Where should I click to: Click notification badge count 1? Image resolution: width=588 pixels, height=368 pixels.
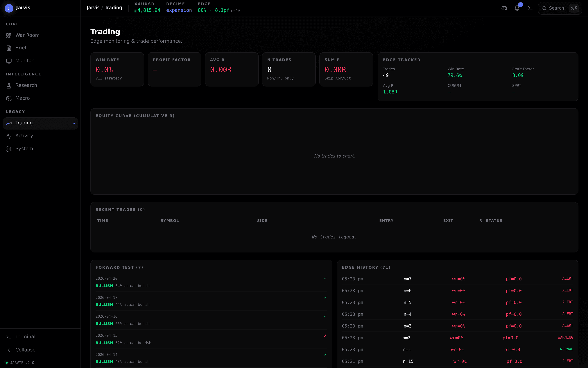coord(520,4)
